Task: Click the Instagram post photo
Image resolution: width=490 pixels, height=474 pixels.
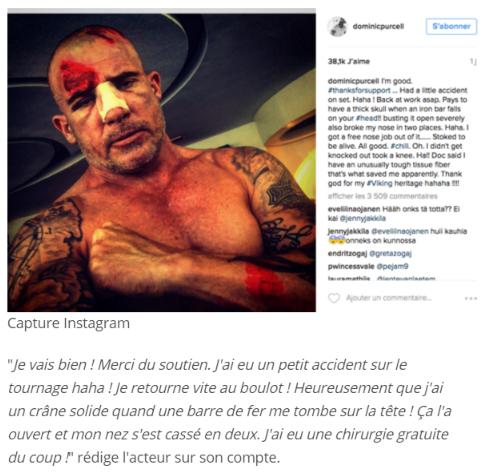Action: tap(162, 162)
